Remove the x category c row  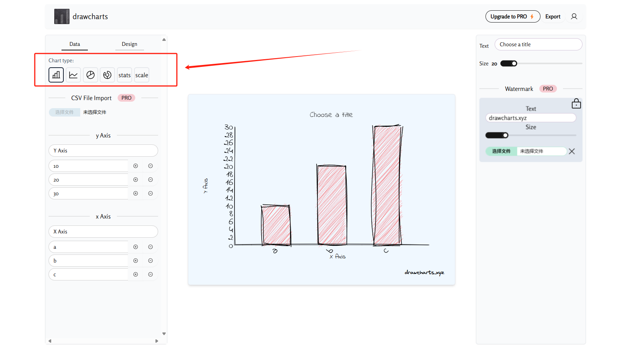(150, 274)
